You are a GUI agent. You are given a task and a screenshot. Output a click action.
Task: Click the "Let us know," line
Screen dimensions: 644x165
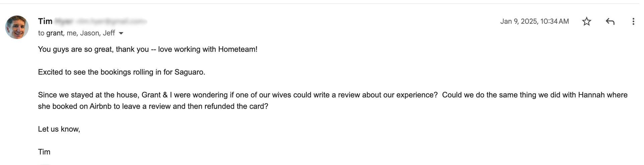point(59,129)
